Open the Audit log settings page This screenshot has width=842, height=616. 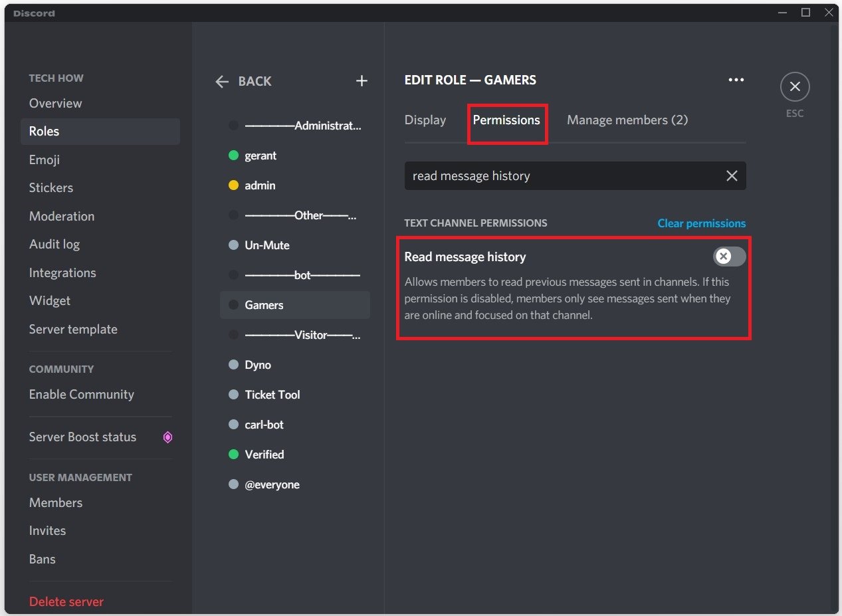coord(54,245)
